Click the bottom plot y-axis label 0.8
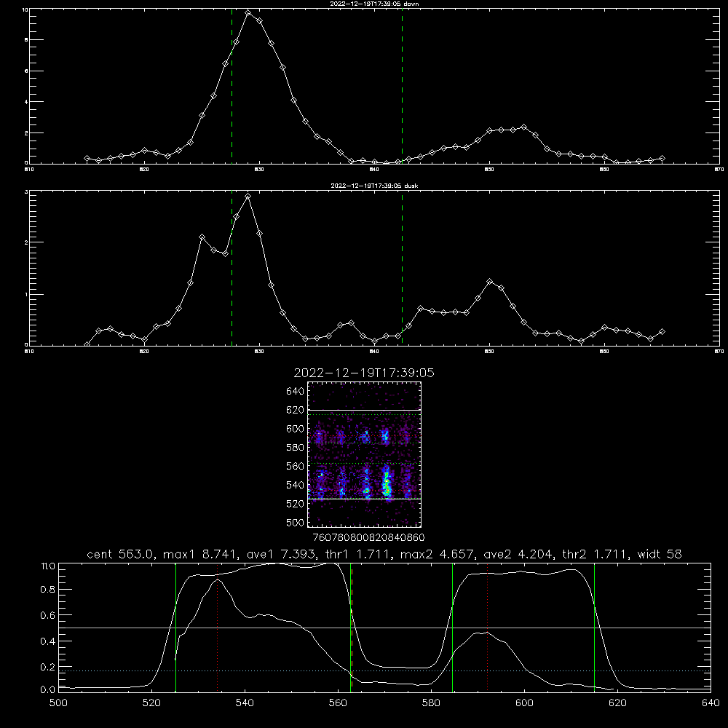The height and width of the screenshot is (728, 728). point(48,590)
